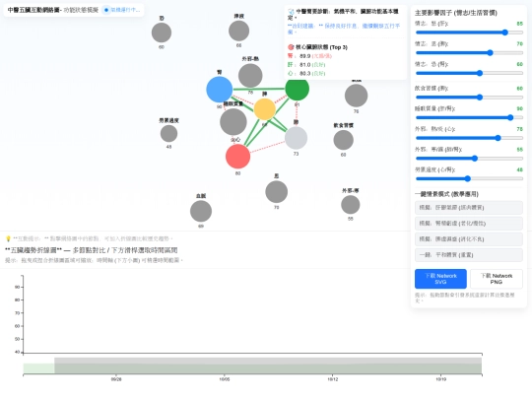Adjust the 情志: 恐 (腎) slider

click(x=469, y=73)
